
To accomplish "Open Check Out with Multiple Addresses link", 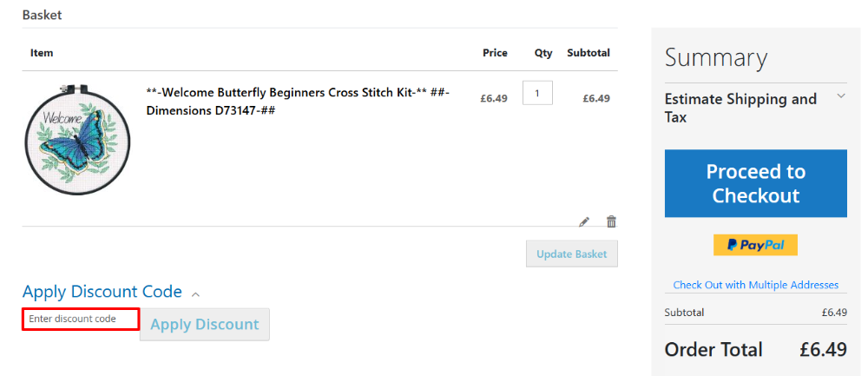I will click(x=755, y=285).
